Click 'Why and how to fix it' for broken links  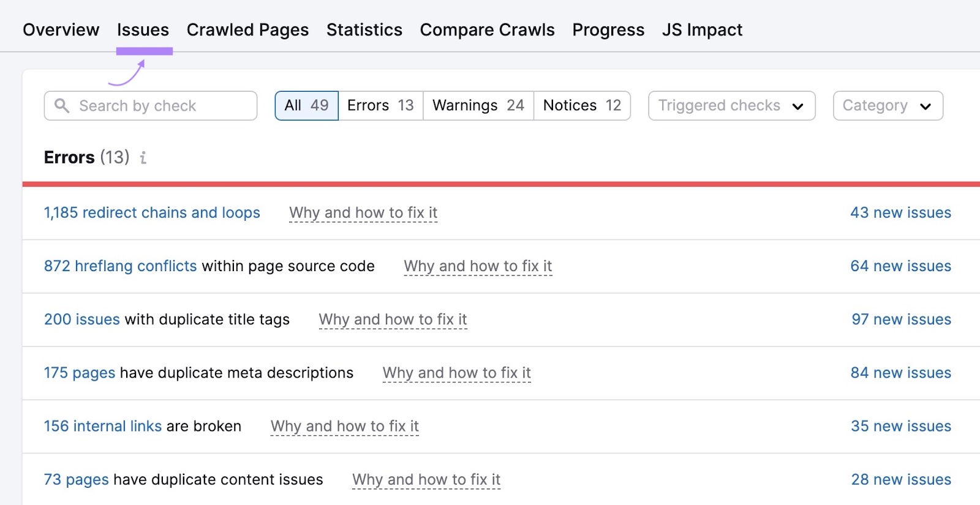point(345,426)
